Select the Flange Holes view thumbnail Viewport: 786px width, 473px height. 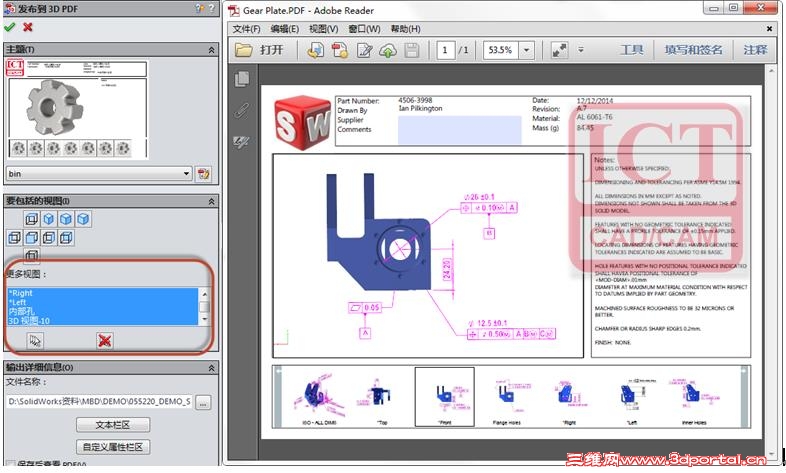(x=507, y=398)
